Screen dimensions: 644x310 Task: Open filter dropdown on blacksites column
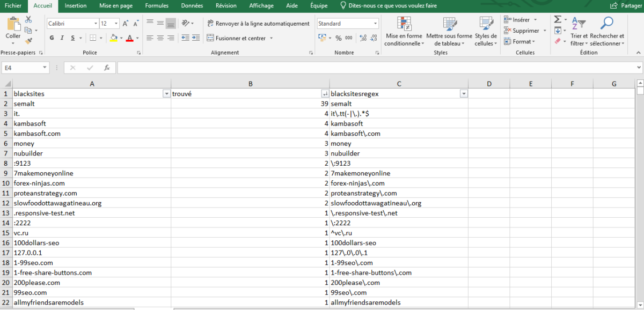[x=166, y=94]
